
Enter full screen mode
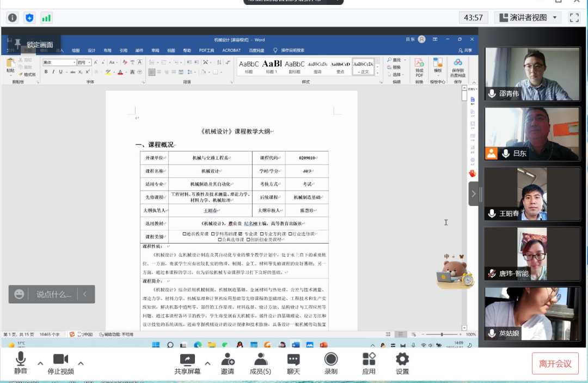click(x=574, y=17)
